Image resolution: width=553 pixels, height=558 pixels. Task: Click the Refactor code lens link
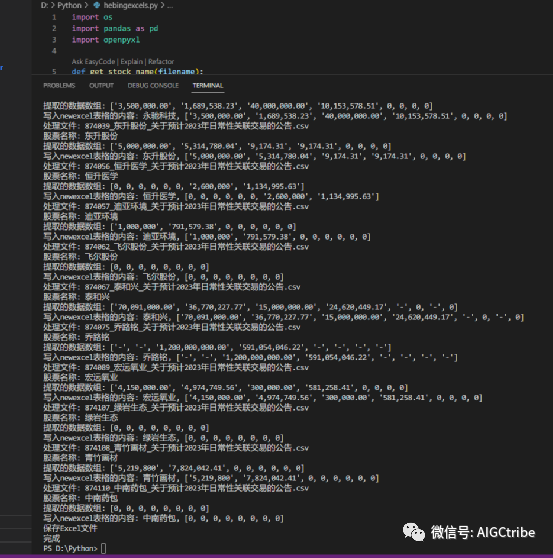(161, 62)
